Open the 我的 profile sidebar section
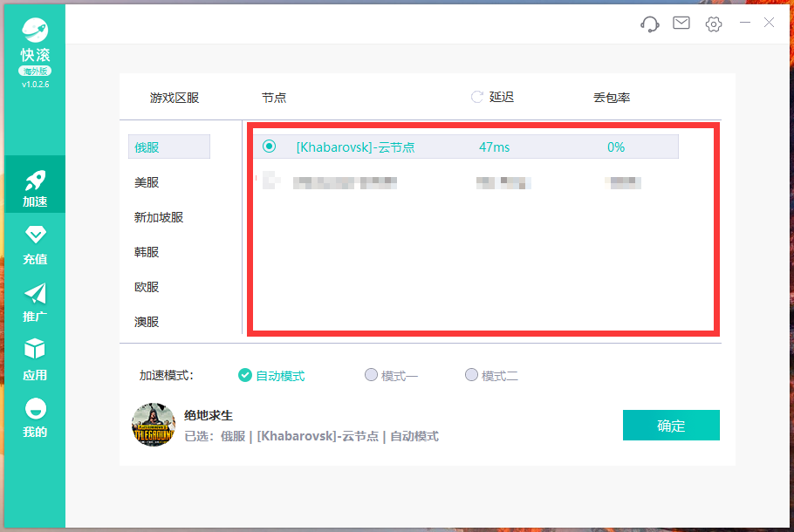Screen dimensions: 794x532 click(x=35, y=418)
